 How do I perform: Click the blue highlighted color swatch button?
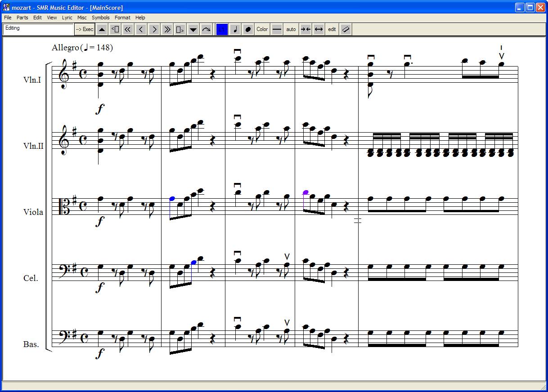(222, 29)
